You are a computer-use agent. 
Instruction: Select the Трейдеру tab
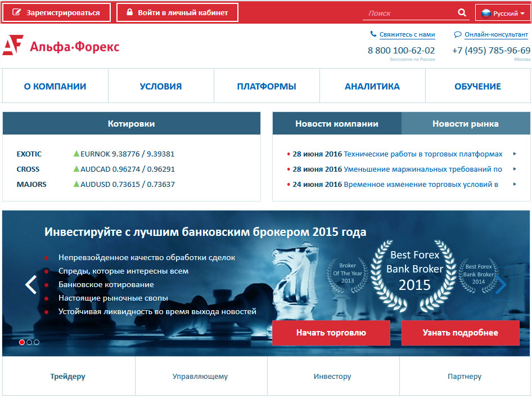tap(68, 376)
